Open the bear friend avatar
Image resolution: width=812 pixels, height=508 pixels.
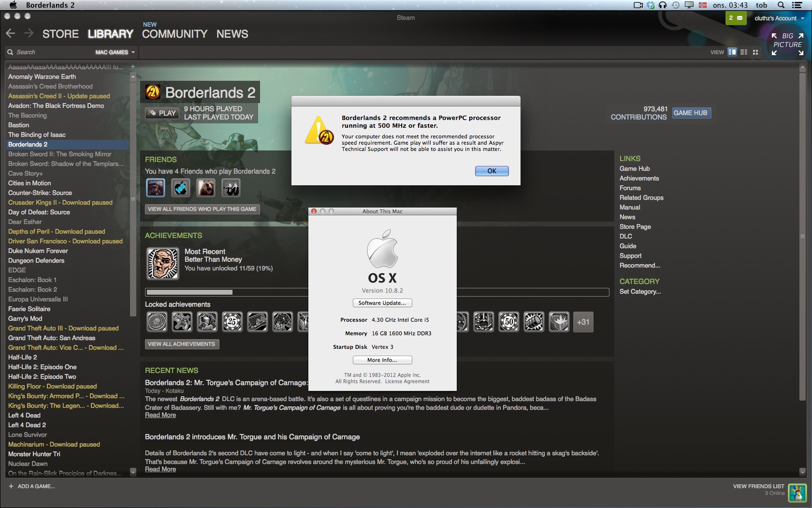[206, 188]
